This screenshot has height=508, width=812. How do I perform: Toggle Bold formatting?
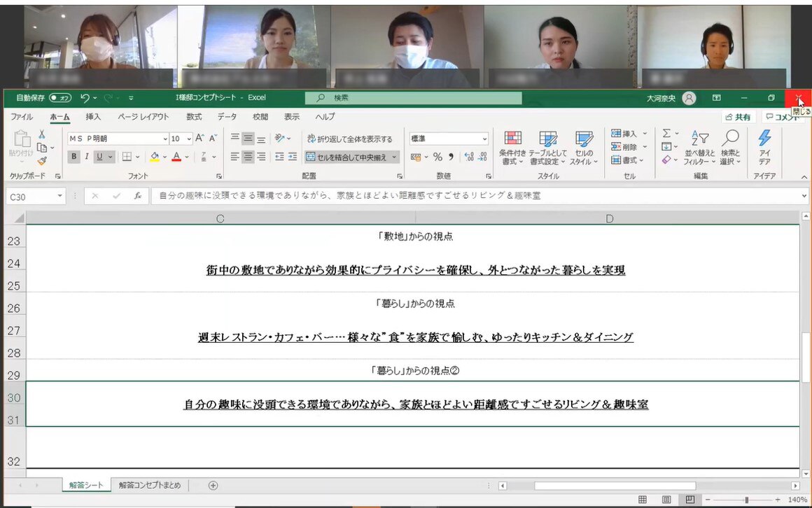[73, 156]
